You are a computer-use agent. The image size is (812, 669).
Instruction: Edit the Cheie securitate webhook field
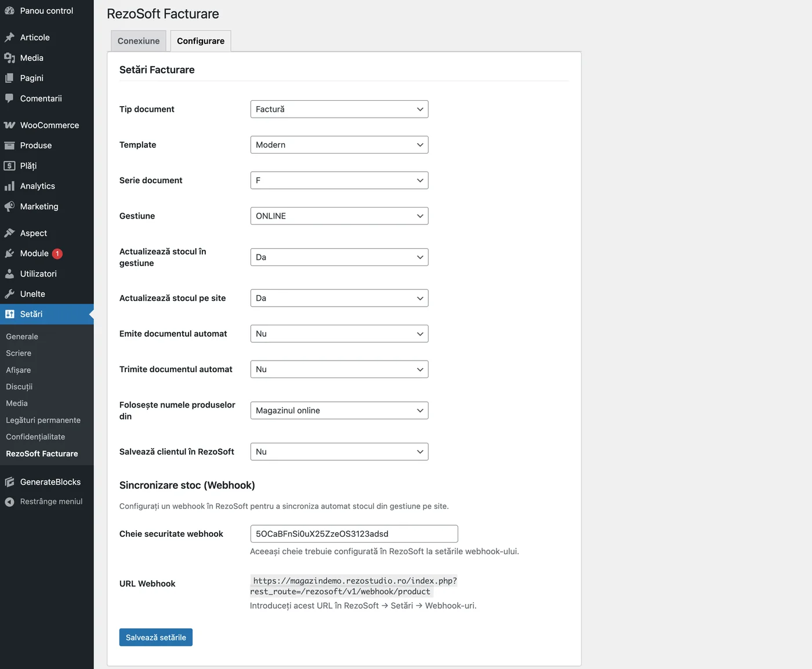353,533
